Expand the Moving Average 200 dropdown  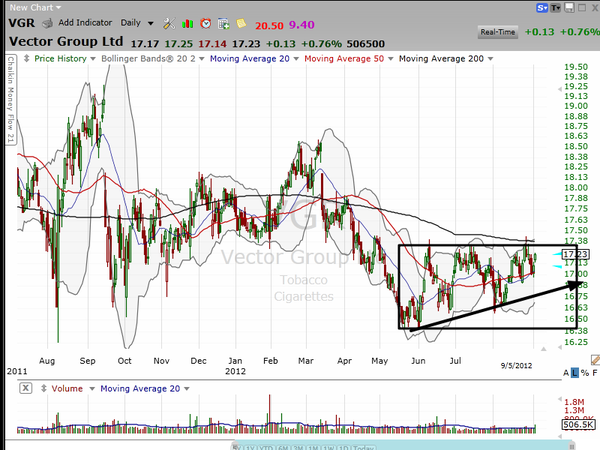491,59
